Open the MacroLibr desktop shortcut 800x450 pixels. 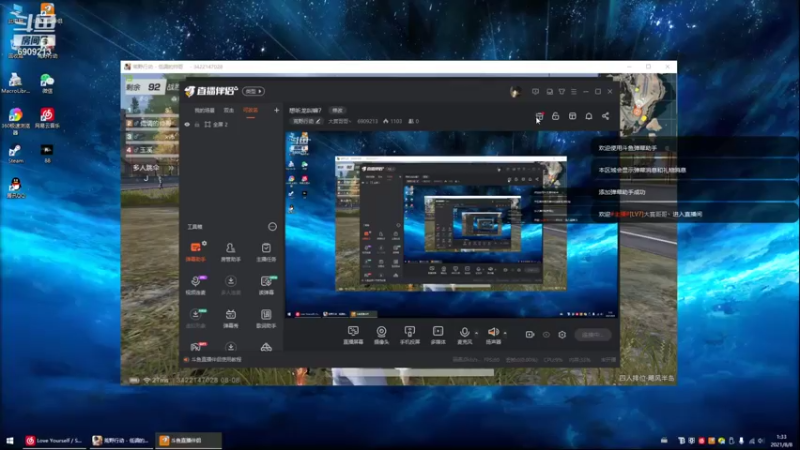tap(15, 83)
